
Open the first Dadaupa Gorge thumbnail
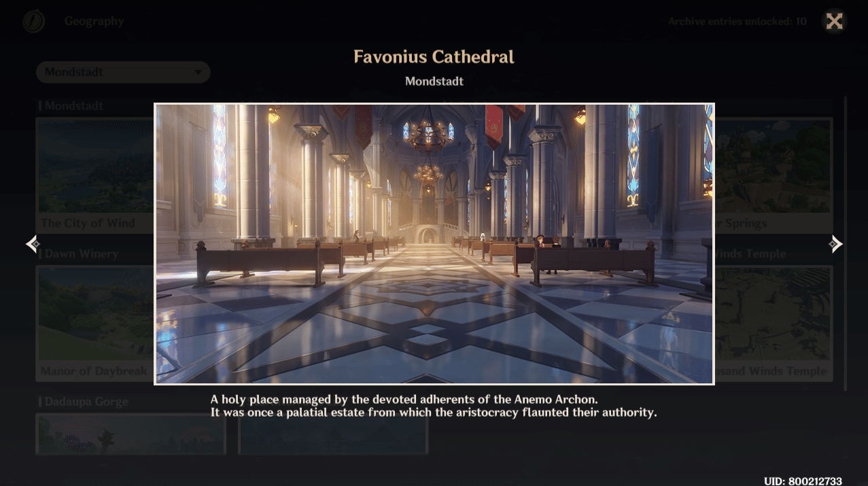[131, 434]
